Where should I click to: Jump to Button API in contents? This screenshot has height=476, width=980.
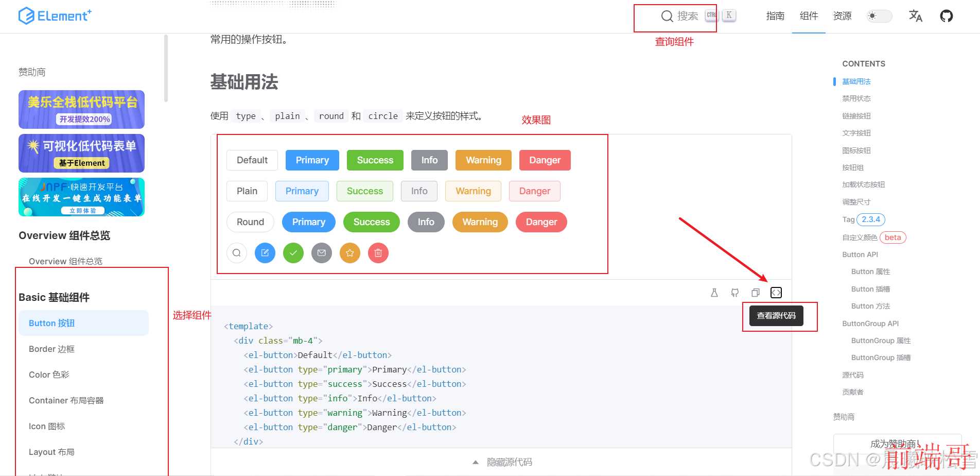click(860, 254)
